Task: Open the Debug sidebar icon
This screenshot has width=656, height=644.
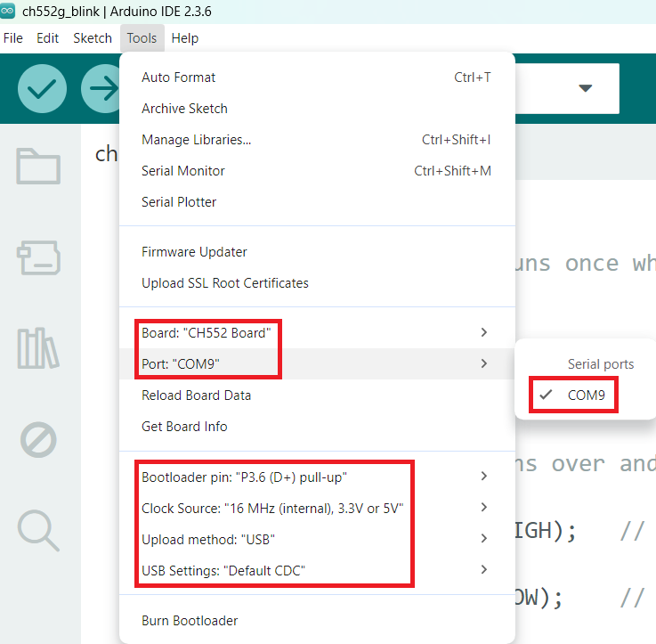Action: pos(38,439)
